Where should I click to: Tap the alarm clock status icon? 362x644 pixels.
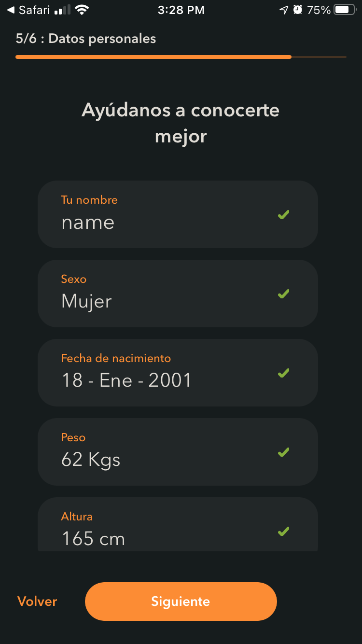click(x=298, y=10)
